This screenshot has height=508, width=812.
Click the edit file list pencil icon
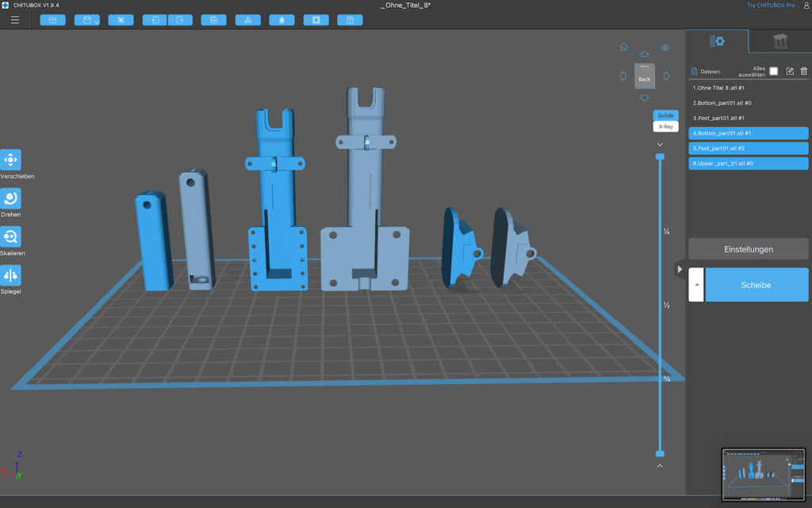[790, 71]
